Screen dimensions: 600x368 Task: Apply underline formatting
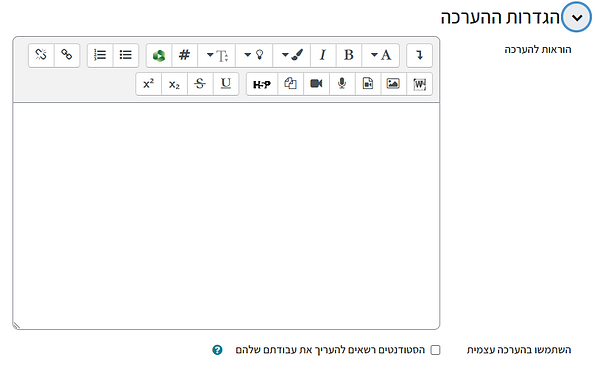226,84
